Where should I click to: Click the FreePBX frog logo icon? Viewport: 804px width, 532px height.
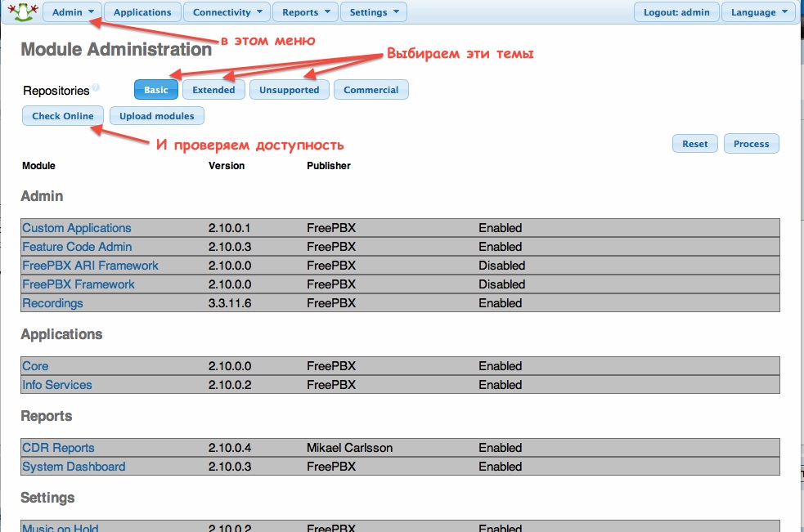[x=22, y=12]
